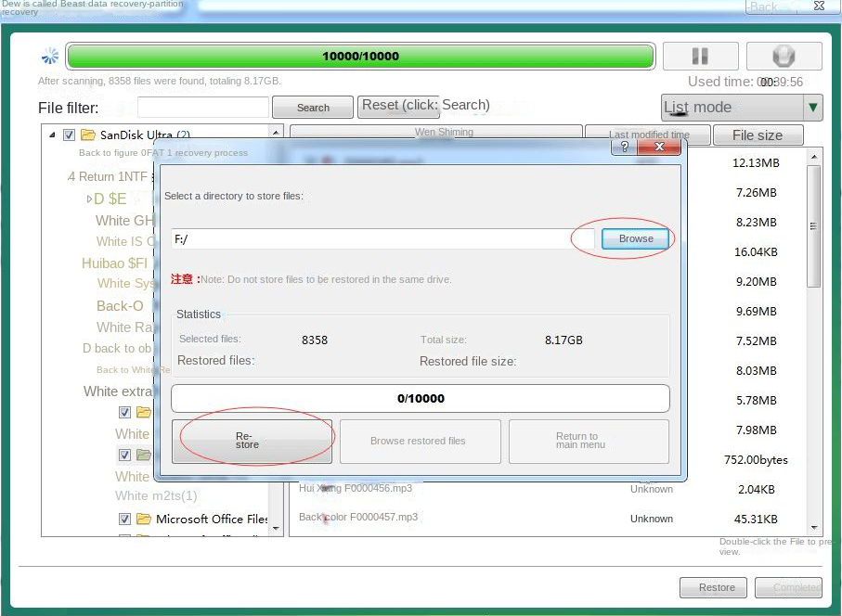The height and width of the screenshot is (616, 842).
Task: Click the green 10000/10000 progress bar
Action: tap(360, 56)
